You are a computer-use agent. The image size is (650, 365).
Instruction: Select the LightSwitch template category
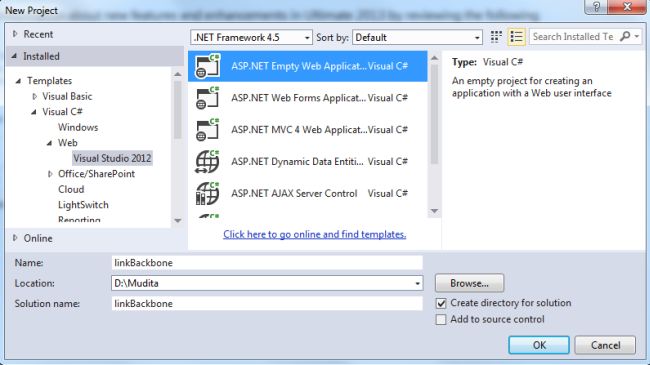(x=83, y=205)
